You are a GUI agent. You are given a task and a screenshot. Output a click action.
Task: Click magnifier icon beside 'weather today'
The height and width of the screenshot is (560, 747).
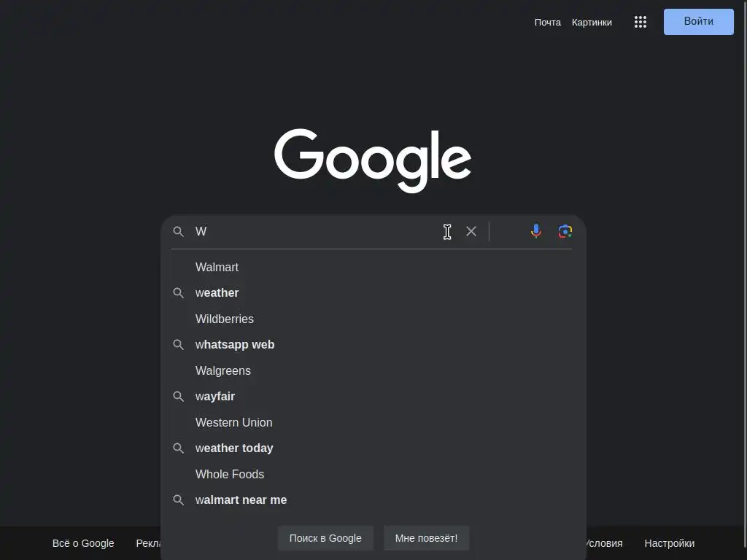point(178,448)
